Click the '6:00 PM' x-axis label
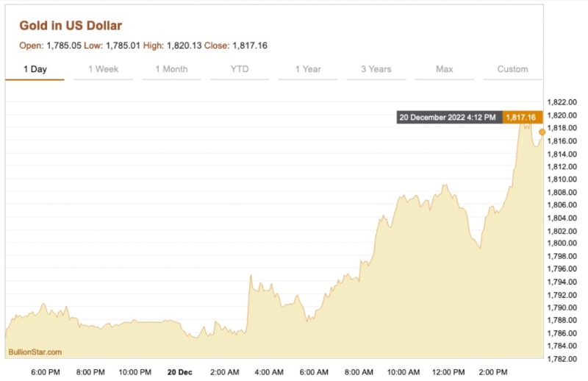Screen dimensions: 588x381 click(x=46, y=372)
